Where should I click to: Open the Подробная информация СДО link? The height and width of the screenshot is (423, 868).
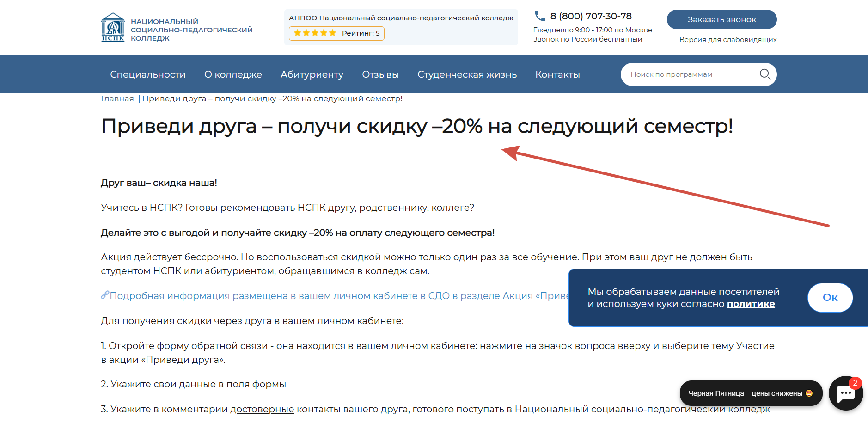(339, 296)
